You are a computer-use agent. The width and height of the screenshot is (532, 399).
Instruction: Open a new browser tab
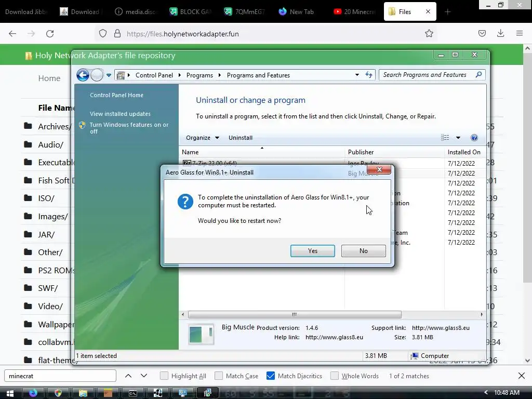[x=447, y=12]
